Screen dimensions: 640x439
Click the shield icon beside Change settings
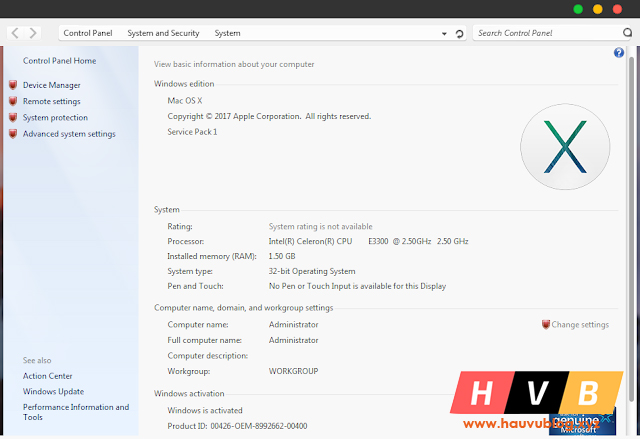(546, 324)
